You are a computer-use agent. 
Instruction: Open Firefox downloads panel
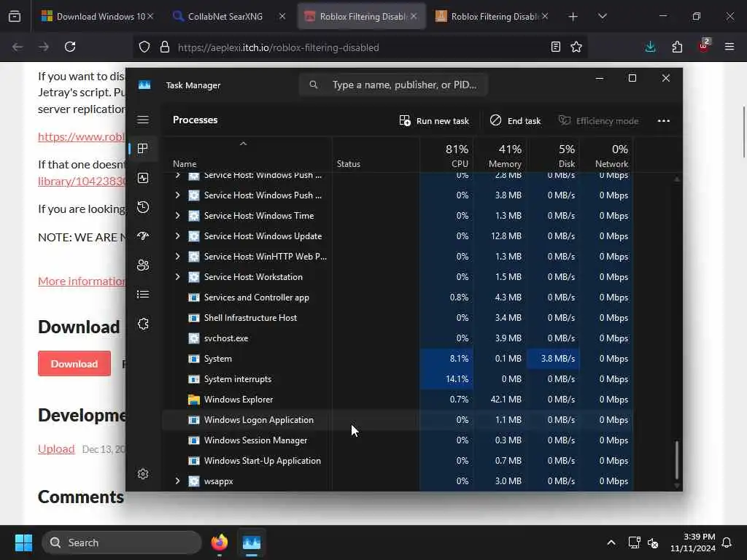click(x=650, y=47)
